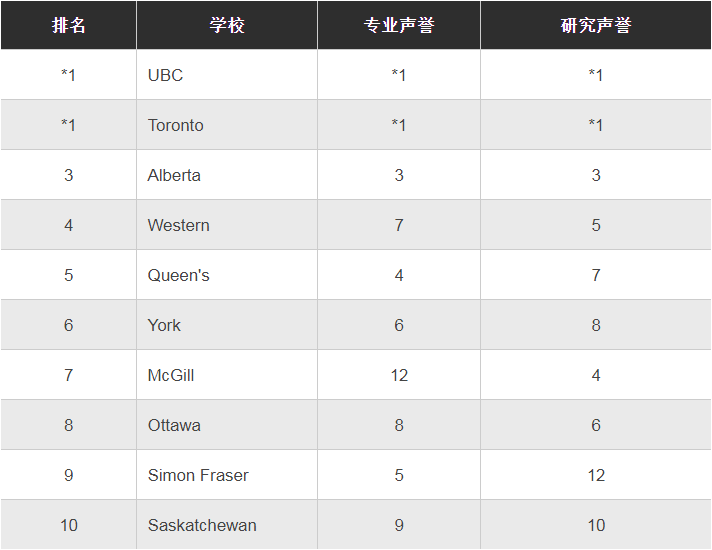Select the McGill school cell
Viewport: 712px width, 550px height.
coord(171,375)
